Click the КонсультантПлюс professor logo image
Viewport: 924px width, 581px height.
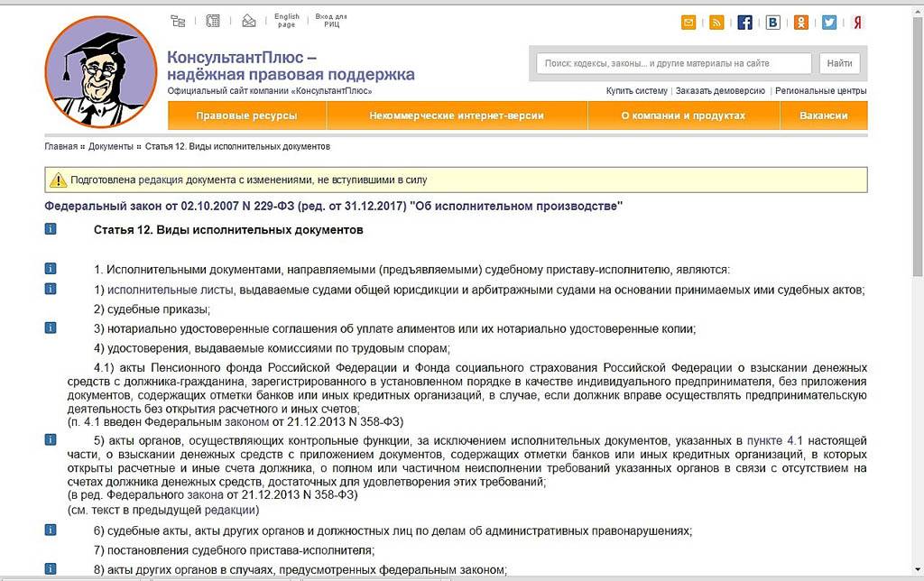(x=102, y=72)
